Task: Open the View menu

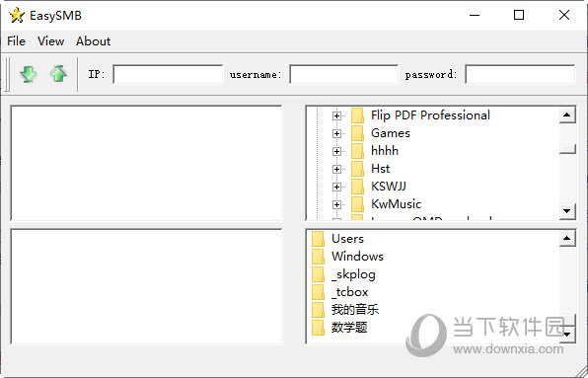Action: coord(50,41)
